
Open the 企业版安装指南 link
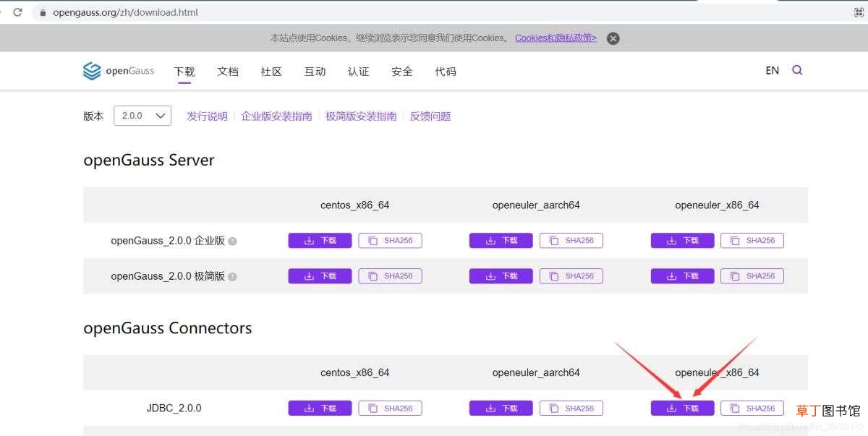tap(276, 116)
